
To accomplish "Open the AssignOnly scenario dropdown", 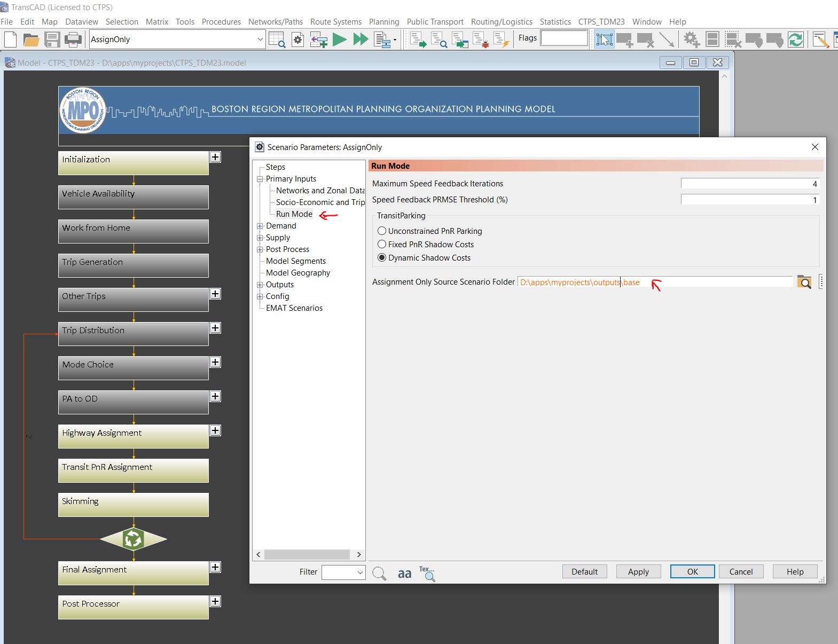I will [260, 40].
